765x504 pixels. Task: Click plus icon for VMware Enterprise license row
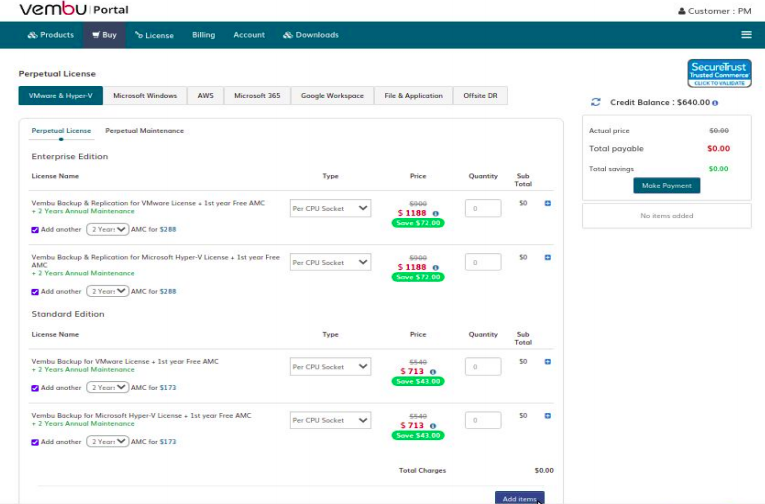[547, 203]
